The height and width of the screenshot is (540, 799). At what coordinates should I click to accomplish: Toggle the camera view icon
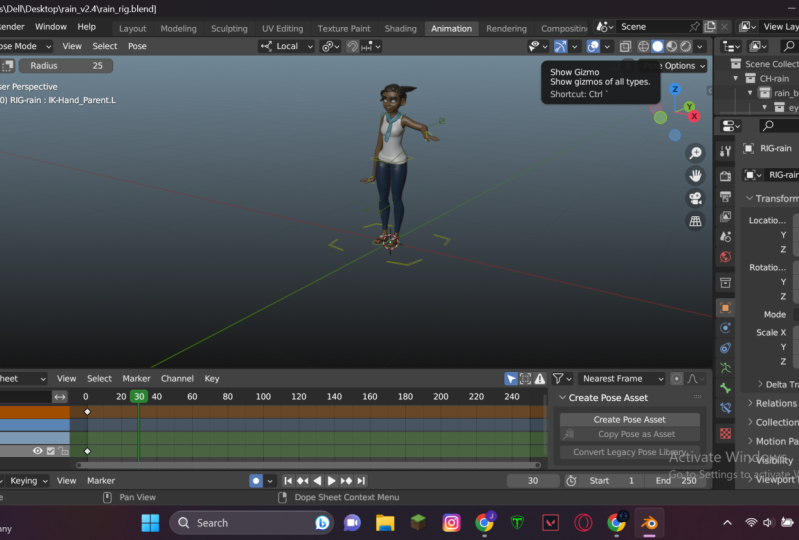(696, 198)
